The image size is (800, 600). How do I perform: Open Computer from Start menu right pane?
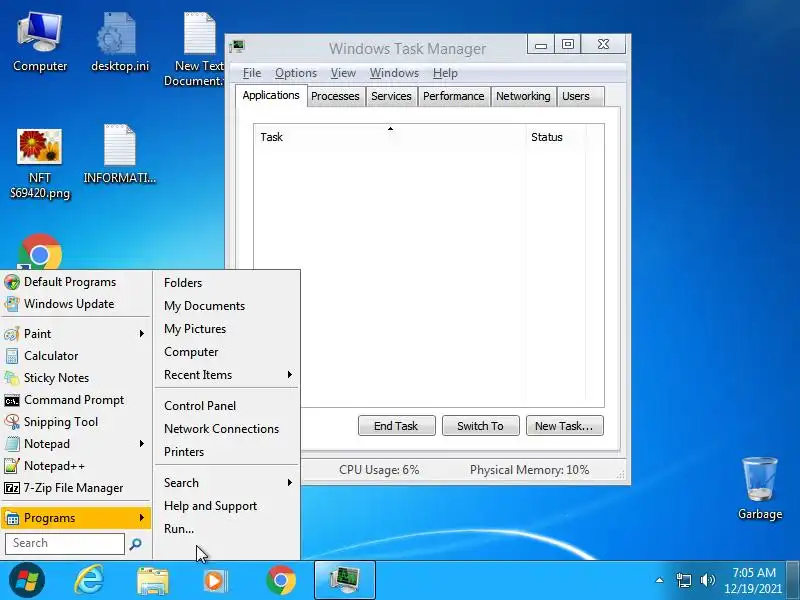click(227, 352)
